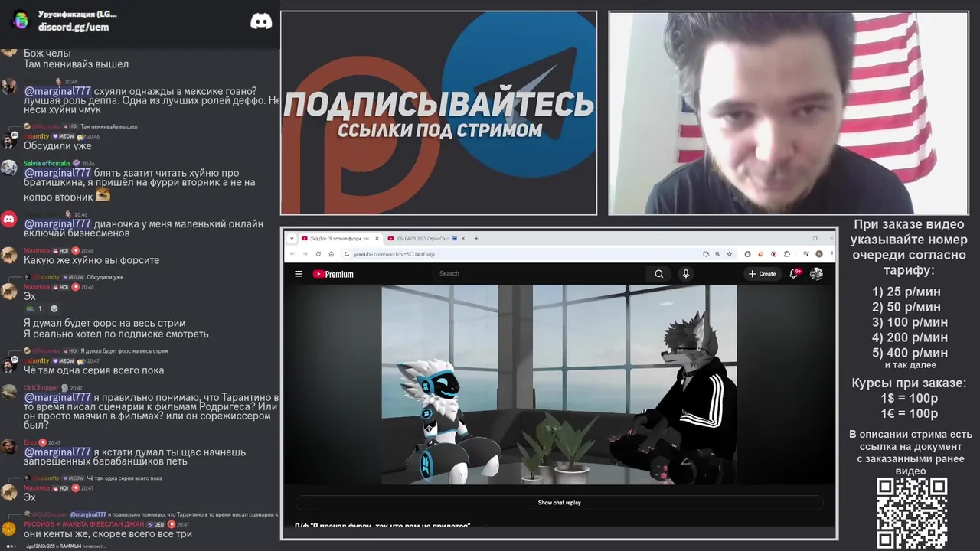The height and width of the screenshot is (551, 980).
Task: Click the message 'Чё там одна серия всего пока'
Action: pos(93,370)
